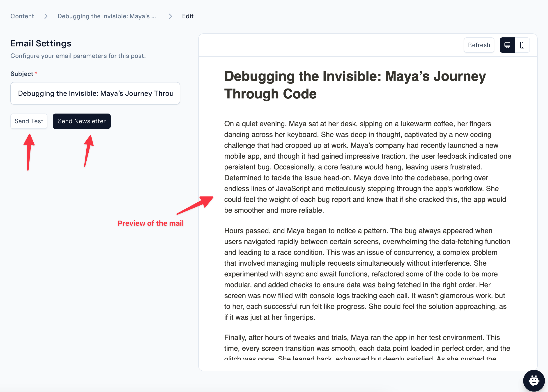Click the Send Test button
The width and height of the screenshot is (548, 392).
[x=29, y=121]
